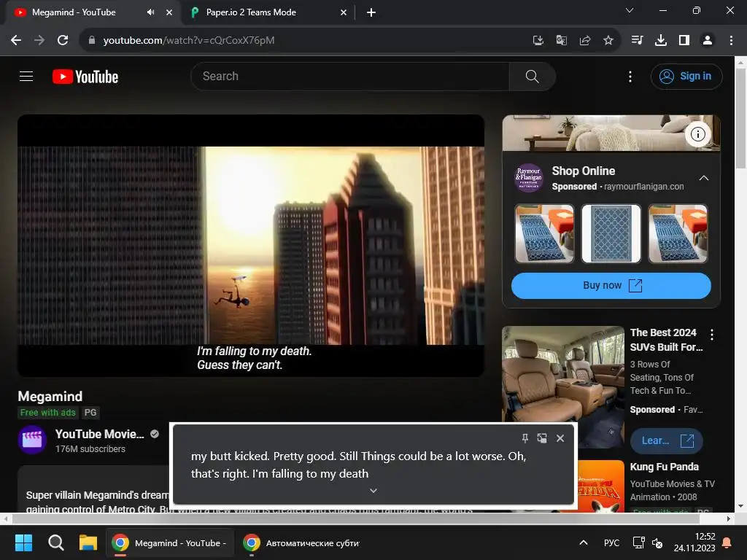This screenshot has width=747, height=560.
Task: Open the middle blue rug product thumbnail
Action: 611,233
